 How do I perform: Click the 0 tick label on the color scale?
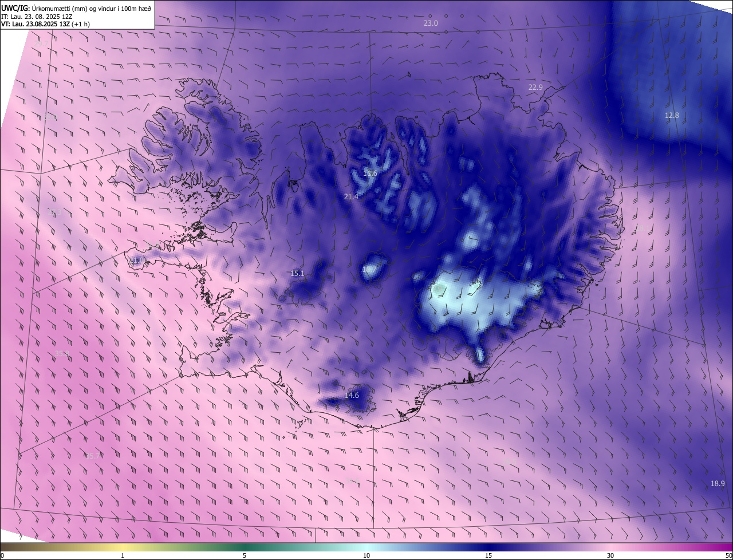click(x=2, y=555)
